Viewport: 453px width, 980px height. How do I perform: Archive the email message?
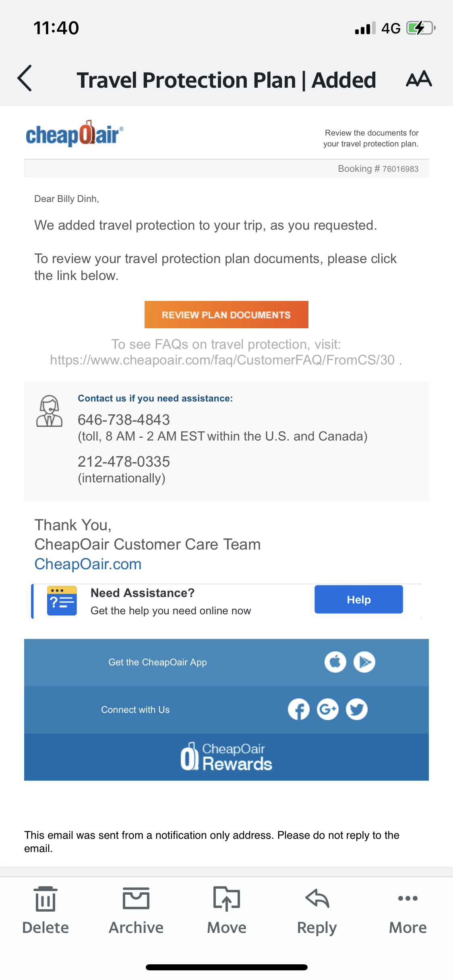tap(136, 910)
